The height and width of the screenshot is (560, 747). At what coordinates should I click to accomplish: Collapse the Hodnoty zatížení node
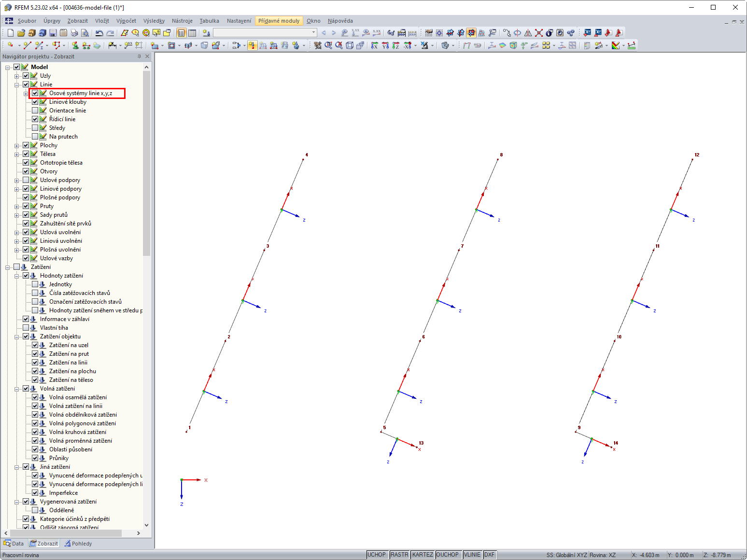tap(16, 276)
